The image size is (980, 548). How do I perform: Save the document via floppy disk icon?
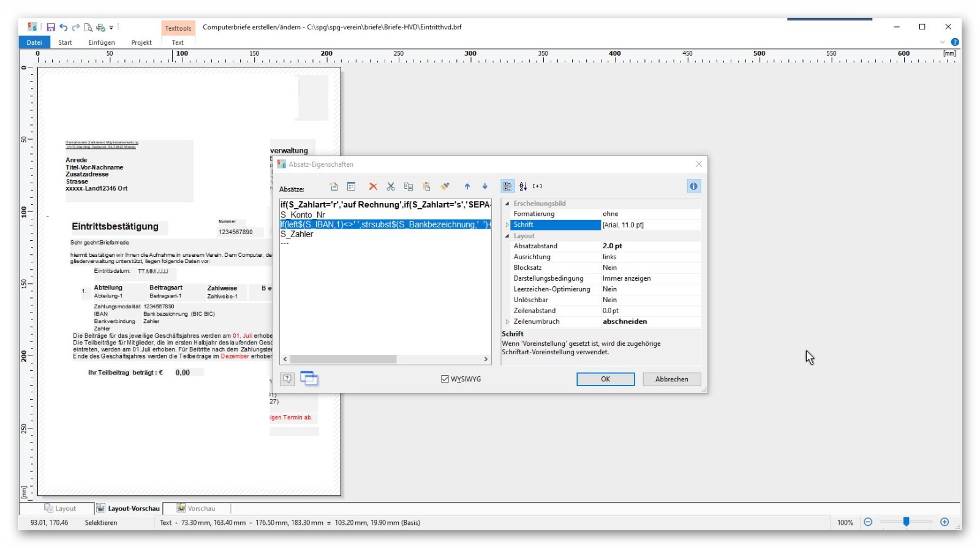pos(51,28)
